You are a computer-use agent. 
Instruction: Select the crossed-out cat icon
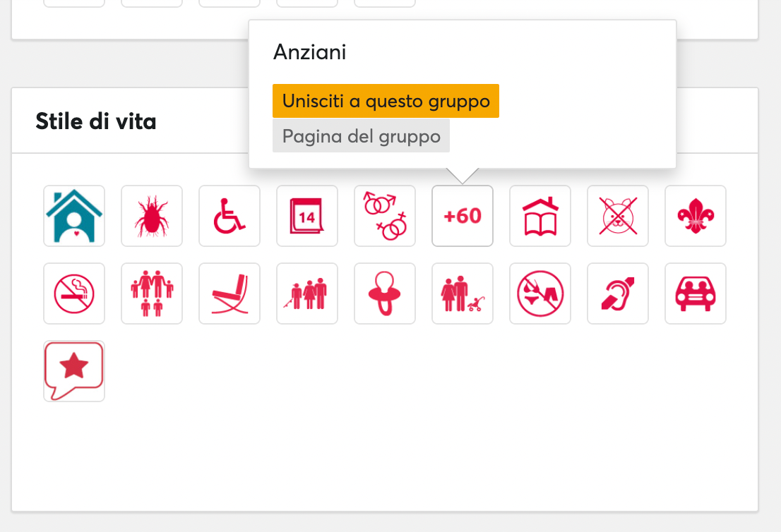click(618, 216)
